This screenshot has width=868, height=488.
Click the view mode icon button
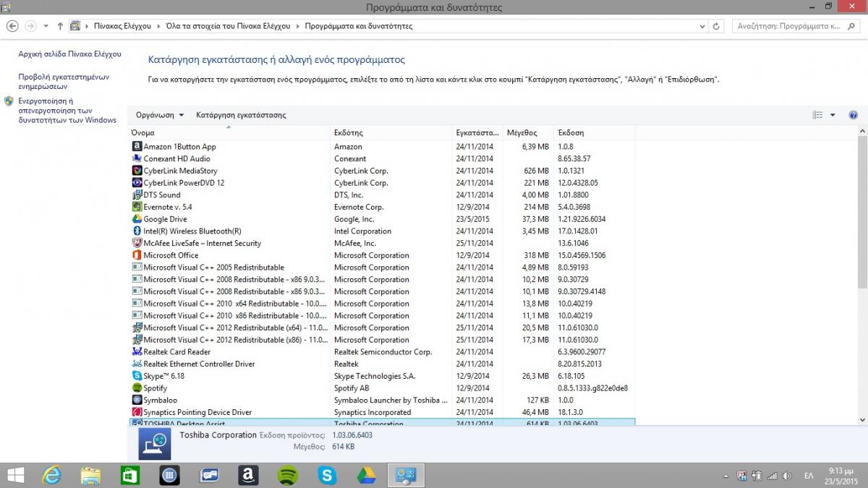[x=818, y=115]
